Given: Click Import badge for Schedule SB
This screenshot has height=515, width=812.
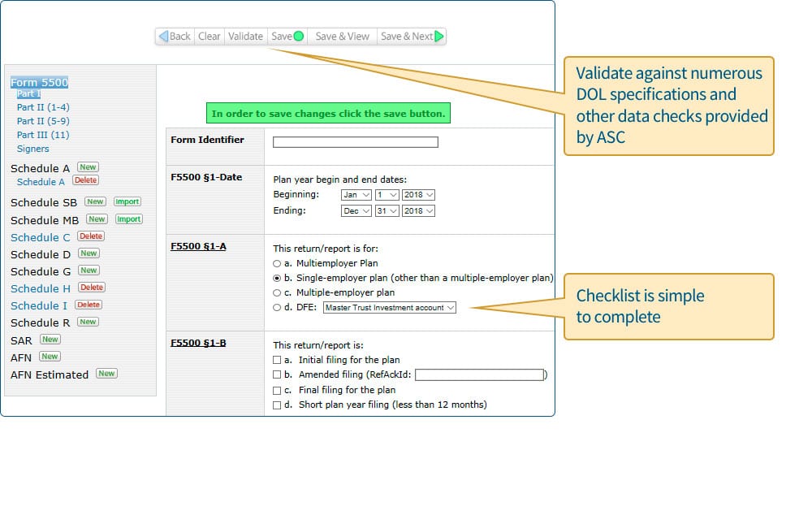Looking at the screenshot, I should coord(127,201).
